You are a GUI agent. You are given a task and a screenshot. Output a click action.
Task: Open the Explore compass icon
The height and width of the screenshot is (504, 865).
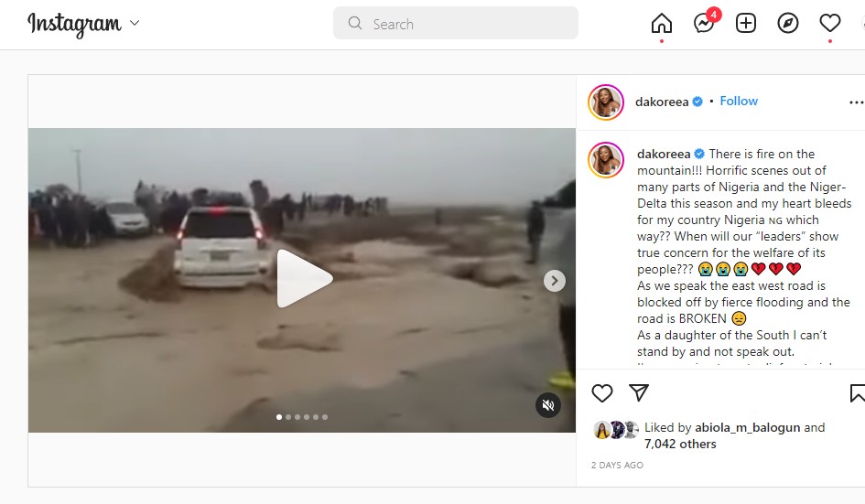pyautogui.click(x=788, y=23)
